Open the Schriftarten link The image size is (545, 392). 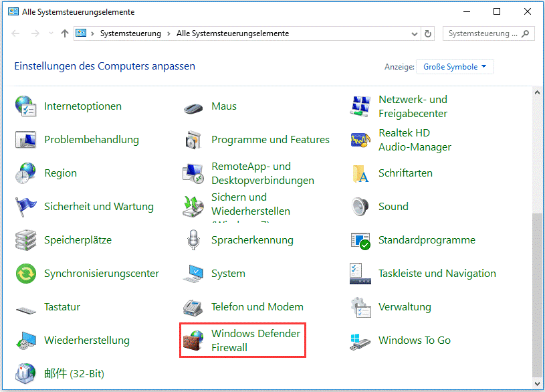(x=405, y=173)
